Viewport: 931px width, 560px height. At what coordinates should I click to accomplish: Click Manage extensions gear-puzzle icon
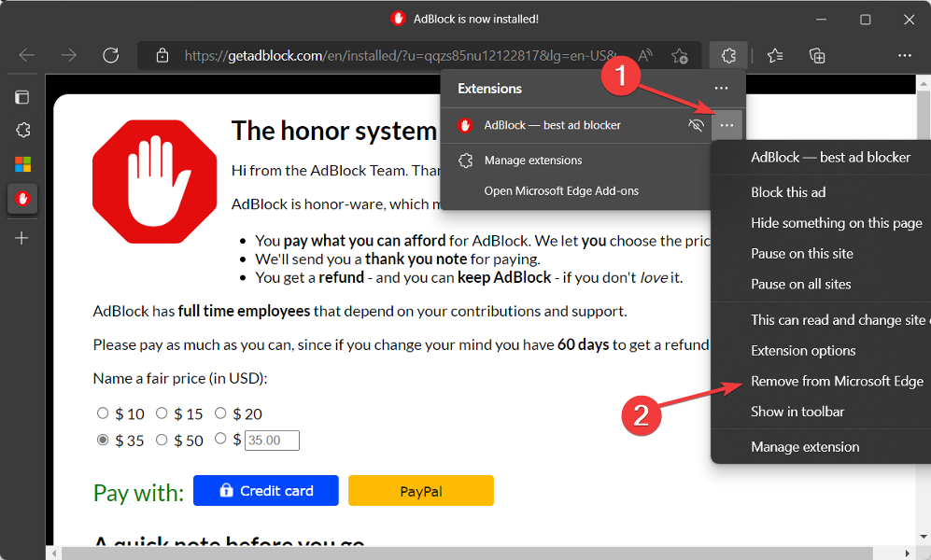465,161
